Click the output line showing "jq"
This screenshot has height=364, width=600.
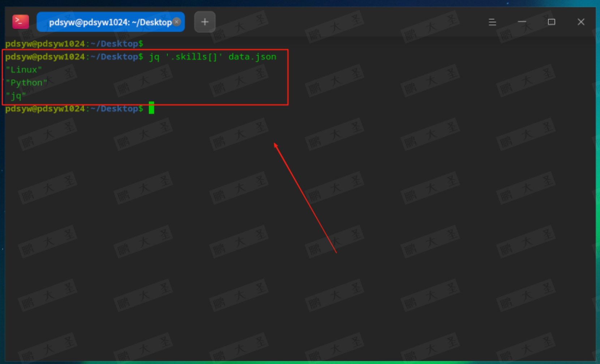point(15,95)
